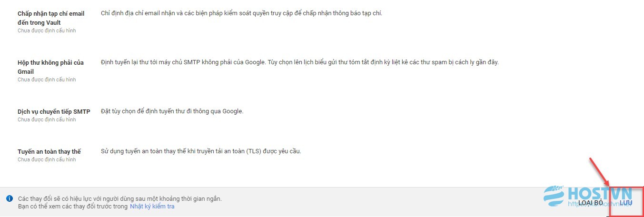Click 'Chưa được định cấu hình' under Vault setting
The width and height of the screenshot is (644, 217).
(x=47, y=30)
